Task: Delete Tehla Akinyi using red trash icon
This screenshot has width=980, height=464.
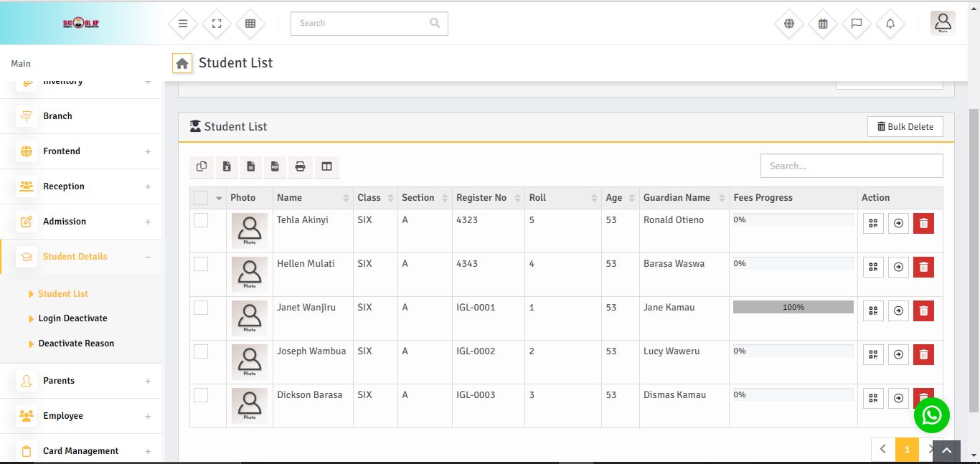Action: (x=923, y=224)
